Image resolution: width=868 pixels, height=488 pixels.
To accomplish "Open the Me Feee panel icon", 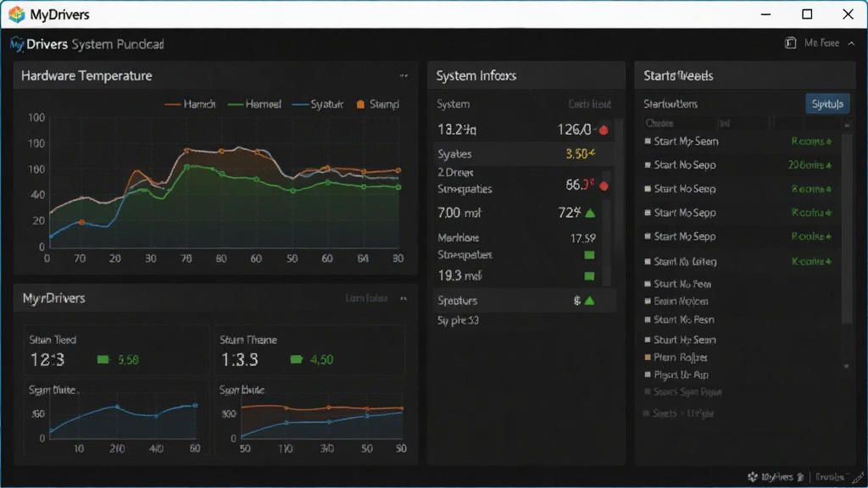I will coord(791,43).
